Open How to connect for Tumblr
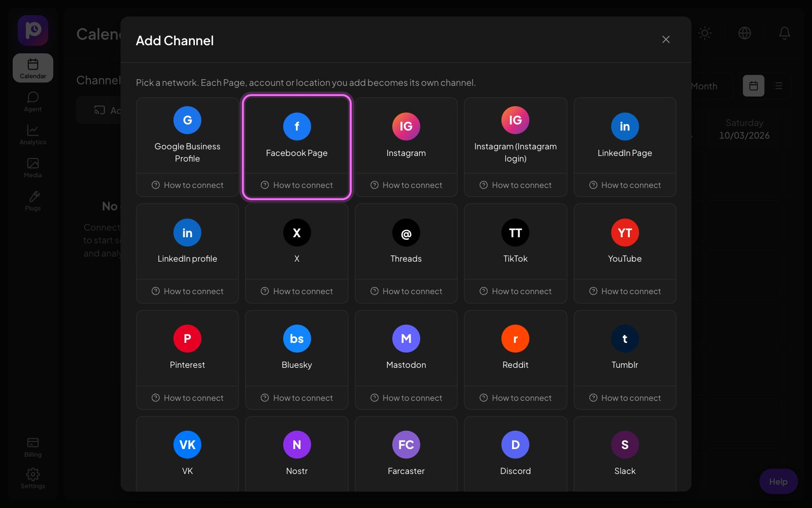 point(625,398)
